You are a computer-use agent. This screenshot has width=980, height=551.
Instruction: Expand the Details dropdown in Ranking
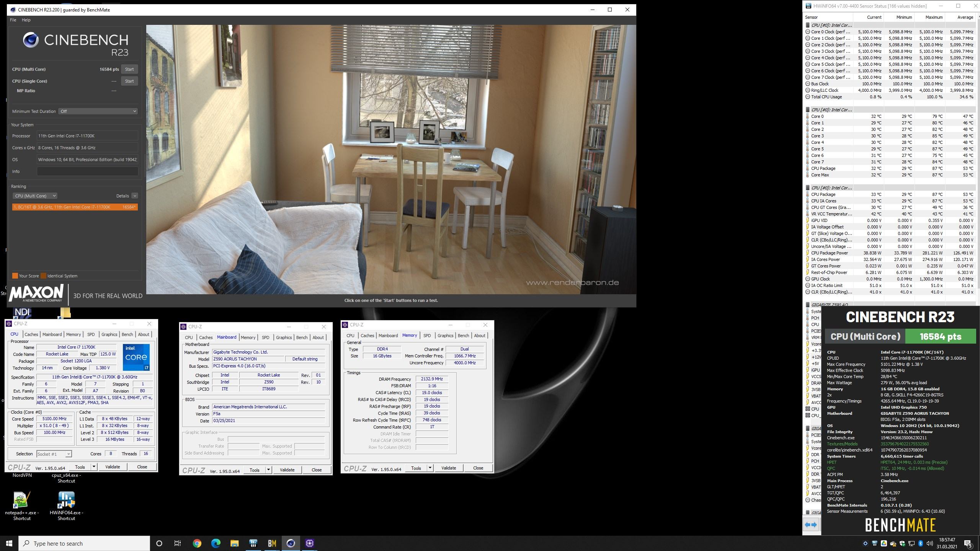point(135,196)
